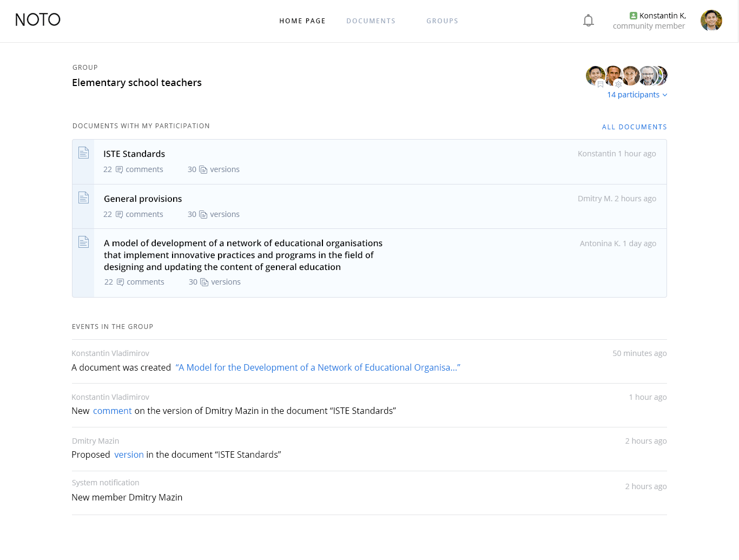Open the 'A model of development of a network' document
This screenshot has height=560, width=739.
pos(243,255)
